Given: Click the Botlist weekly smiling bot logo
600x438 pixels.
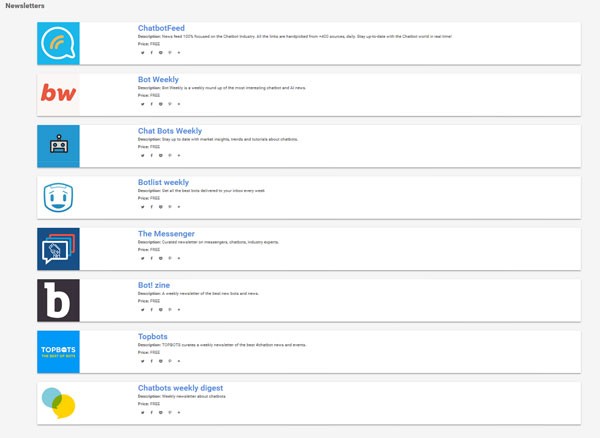Looking at the screenshot, I should 58,197.
